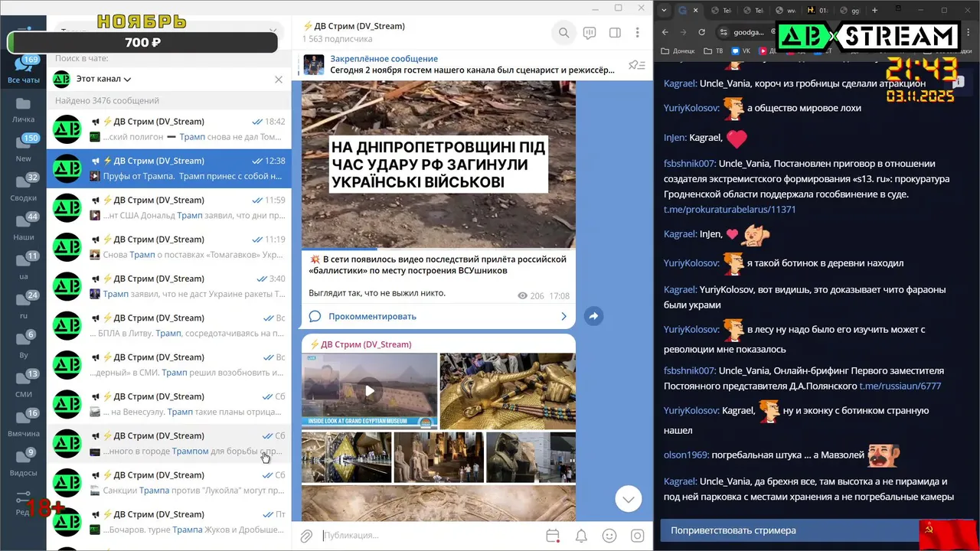Open the 'Сводки' chat folder
Screen dimensions: 980x551
click(24, 187)
